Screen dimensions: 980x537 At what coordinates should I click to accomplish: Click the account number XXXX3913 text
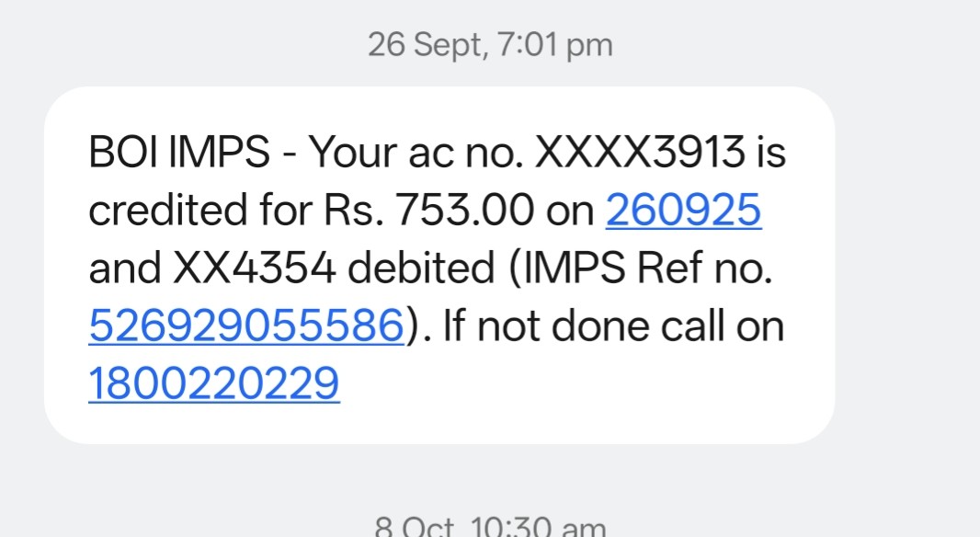[639, 154]
